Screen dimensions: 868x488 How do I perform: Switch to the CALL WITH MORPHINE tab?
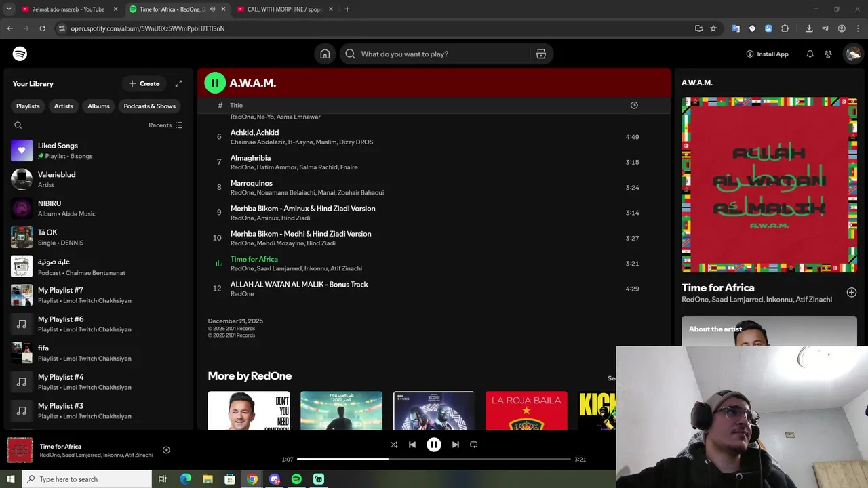tap(285, 9)
